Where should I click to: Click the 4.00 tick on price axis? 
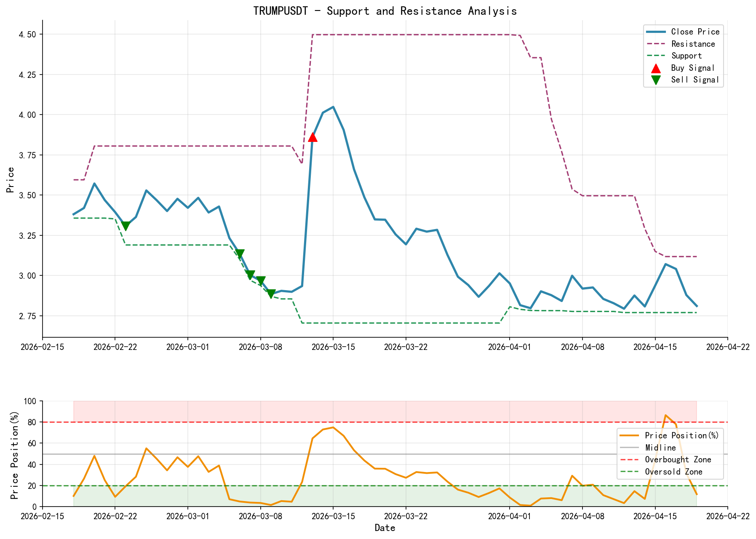(x=28, y=115)
